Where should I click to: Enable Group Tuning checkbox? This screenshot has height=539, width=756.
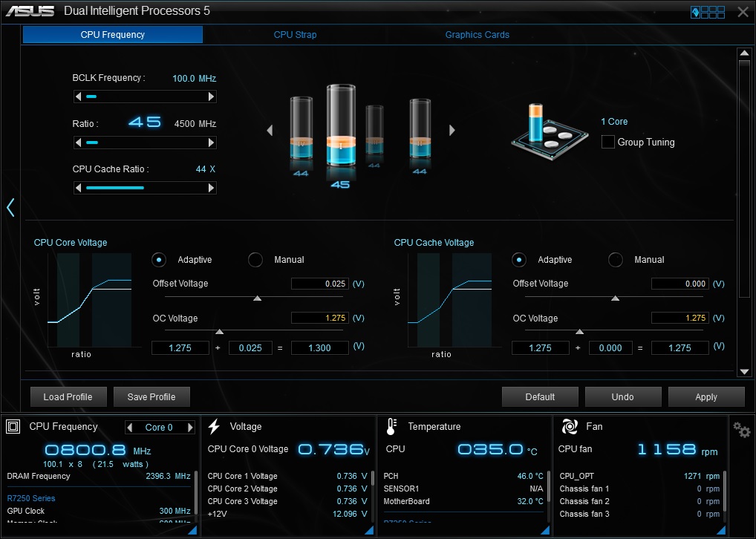pyautogui.click(x=608, y=143)
